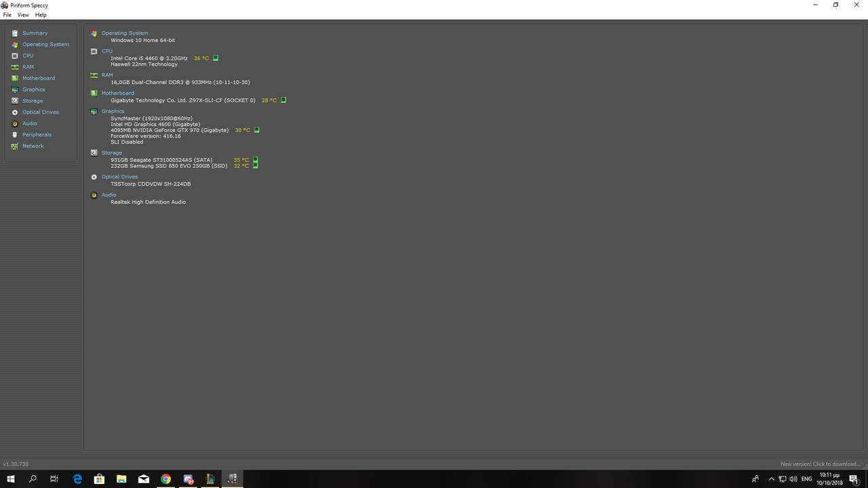Screen dimensions: 868x488
Task: Click 'Intel Core i5 4460 @ 3.20GHz' text
Action: point(149,58)
